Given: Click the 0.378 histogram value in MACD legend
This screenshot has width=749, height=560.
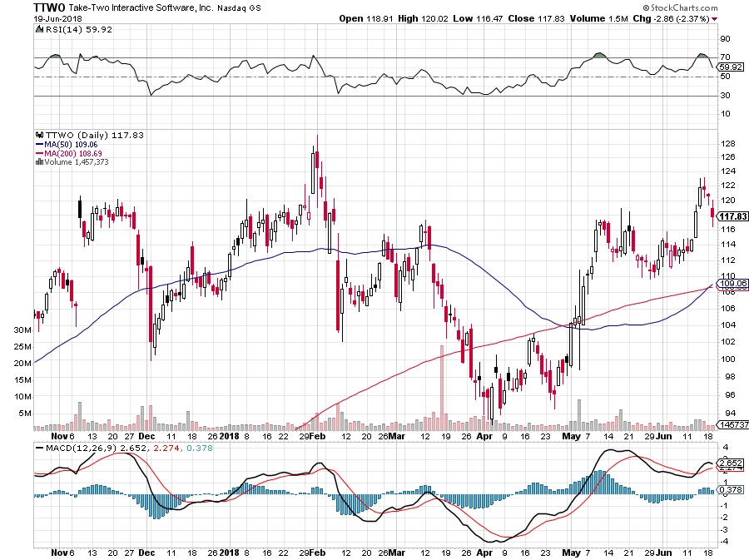Looking at the screenshot, I should (x=200, y=448).
